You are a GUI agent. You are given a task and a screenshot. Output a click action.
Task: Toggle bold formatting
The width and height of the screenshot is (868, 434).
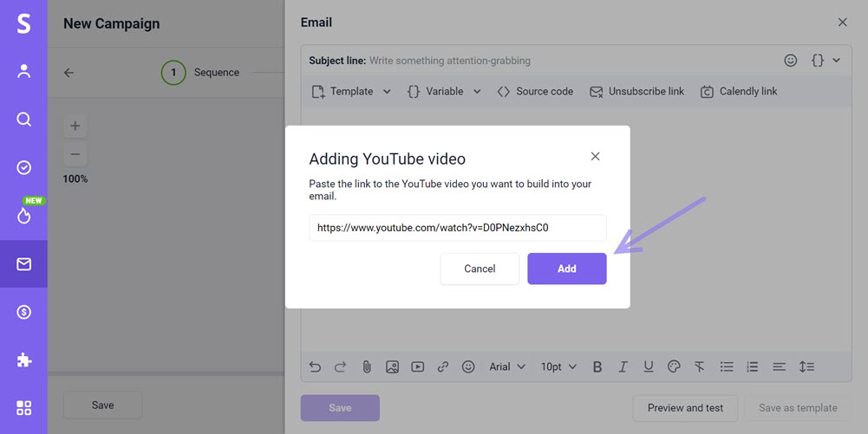point(597,366)
